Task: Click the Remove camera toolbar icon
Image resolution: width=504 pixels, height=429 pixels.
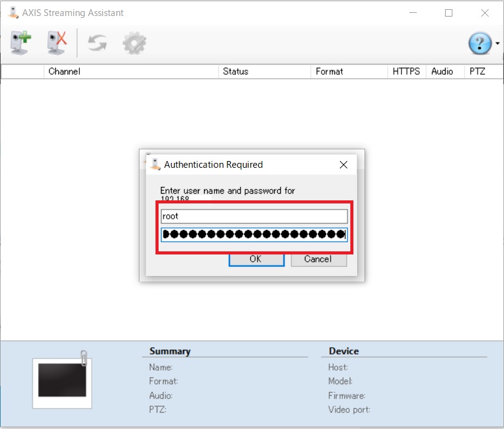Action: pos(57,43)
